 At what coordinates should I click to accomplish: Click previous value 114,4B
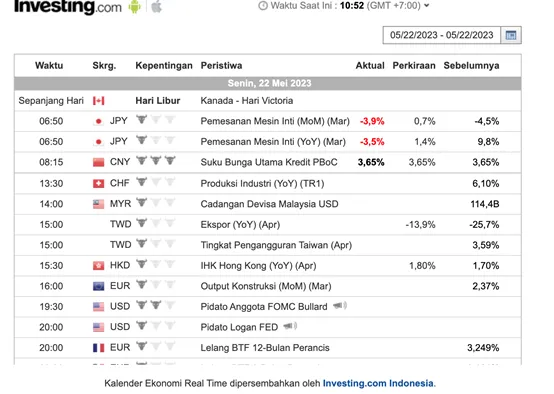click(485, 204)
